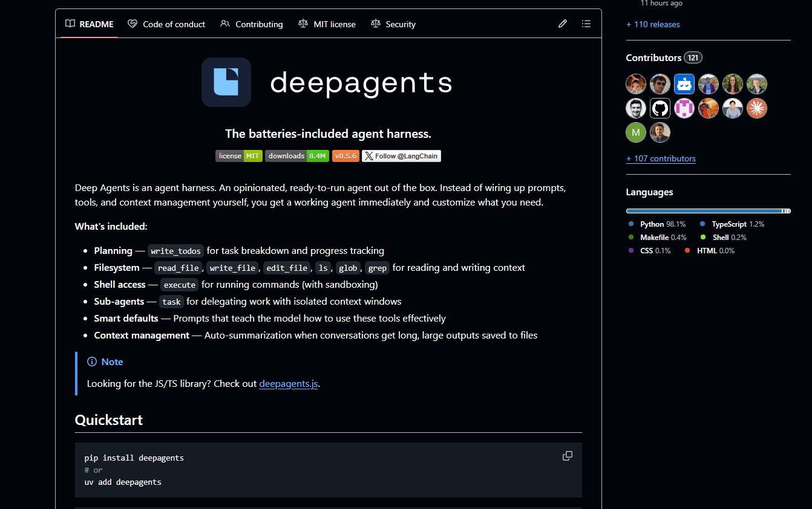
Task: Click the Languages percentage bar
Action: [x=708, y=211]
